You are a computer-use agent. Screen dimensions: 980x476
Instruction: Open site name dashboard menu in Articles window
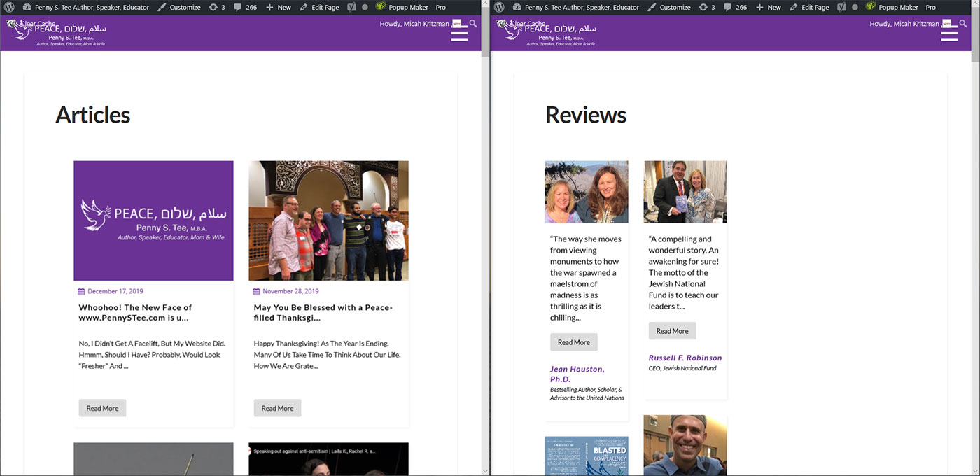click(85, 7)
